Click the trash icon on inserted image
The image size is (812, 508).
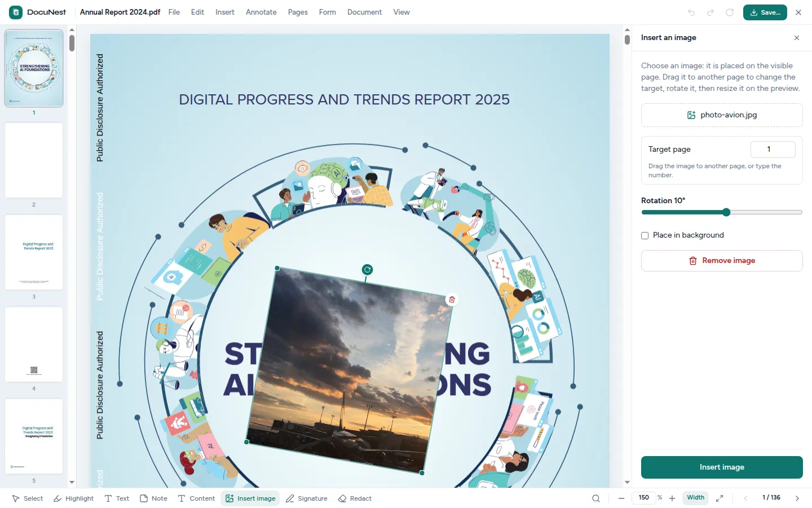pos(452,300)
